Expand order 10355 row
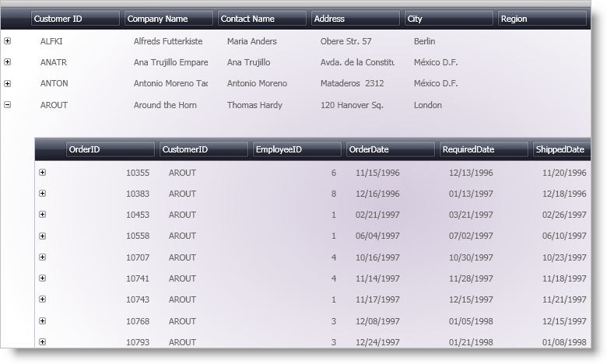The image size is (607, 364). pos(43,173)
